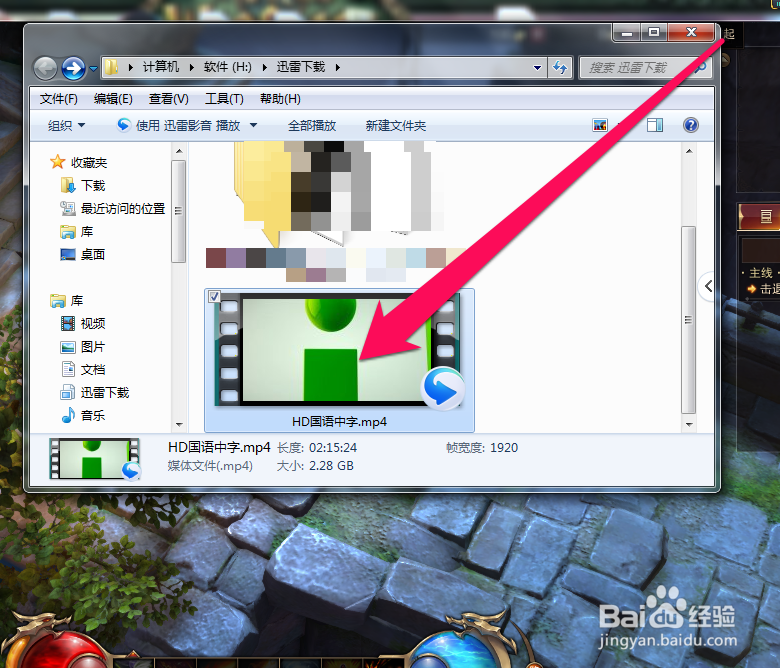Select the blurred folder item above the video
This screenshot has height=668, width=780.
(337, 211)
